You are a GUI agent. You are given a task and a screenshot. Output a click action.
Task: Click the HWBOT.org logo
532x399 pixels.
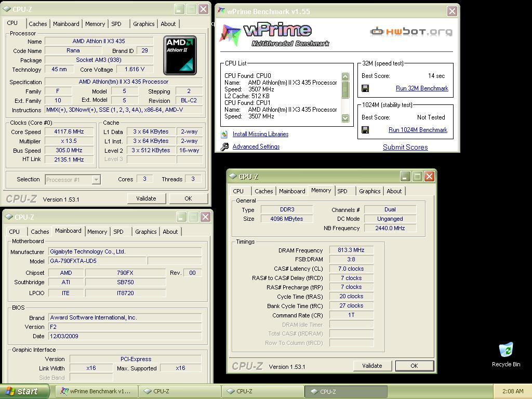tap(411, 32)
